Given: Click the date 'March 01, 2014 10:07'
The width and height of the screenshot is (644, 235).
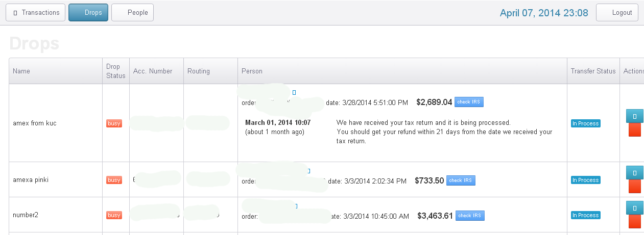Looking at the screenshot, I should click(x=278, y=123).
